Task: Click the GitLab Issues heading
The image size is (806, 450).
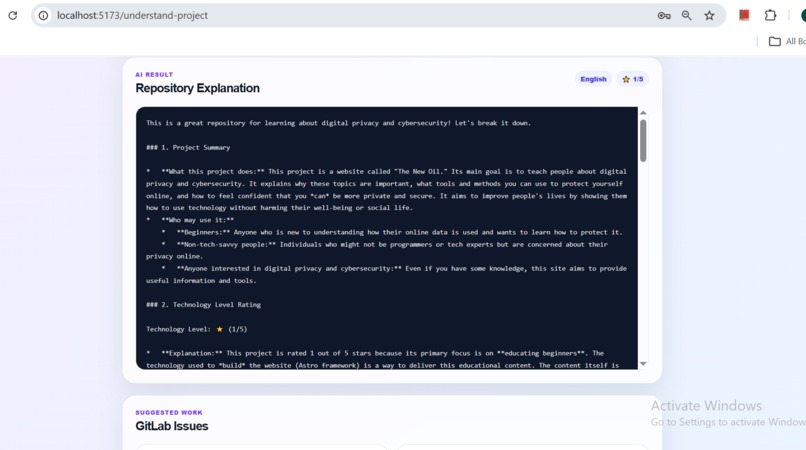Action: (172, 426)
